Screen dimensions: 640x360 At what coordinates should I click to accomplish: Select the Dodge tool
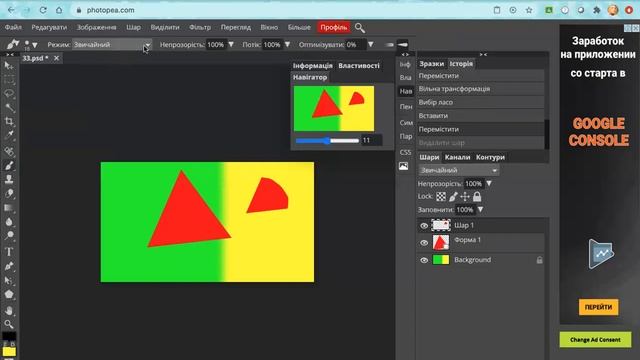click(x=9, y=236)
